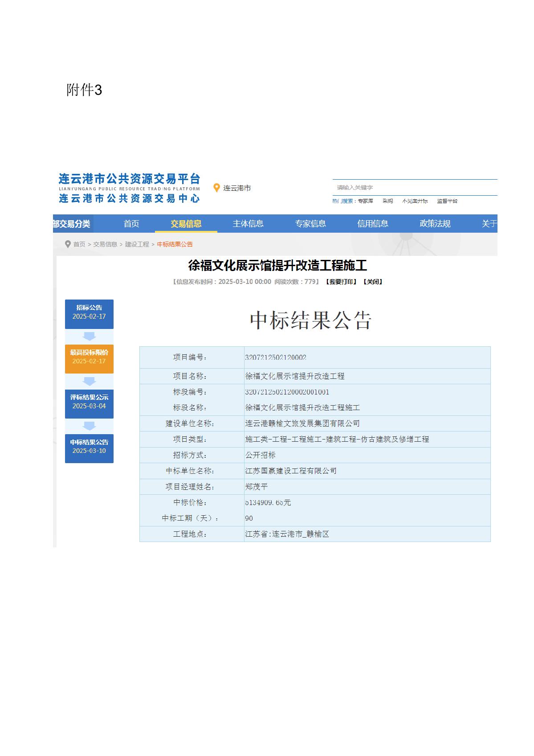Click 连云港赣榆文旅发展集团有限公司 cell
The width and height of the screenshot is (534, 756).
[302, 423]
